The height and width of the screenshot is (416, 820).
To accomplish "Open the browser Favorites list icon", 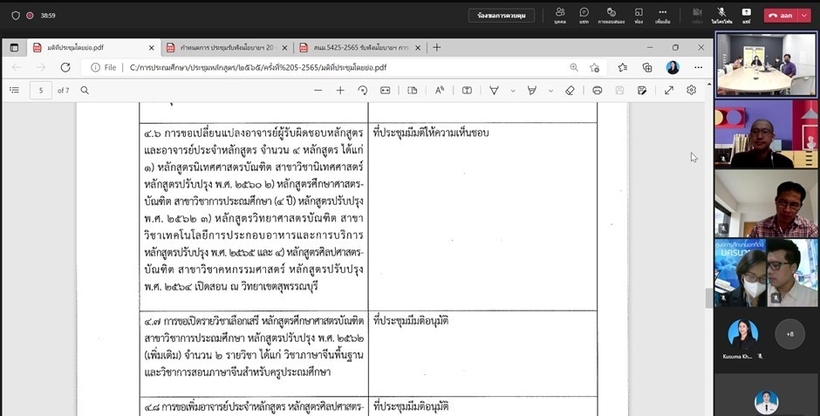I will (622, 68).
